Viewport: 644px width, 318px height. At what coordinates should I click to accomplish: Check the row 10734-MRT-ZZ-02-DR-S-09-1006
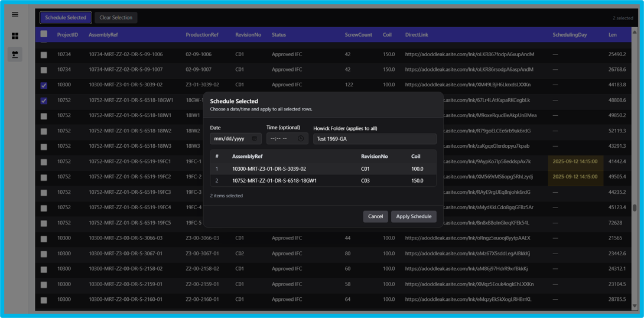[x=44, y=54]
